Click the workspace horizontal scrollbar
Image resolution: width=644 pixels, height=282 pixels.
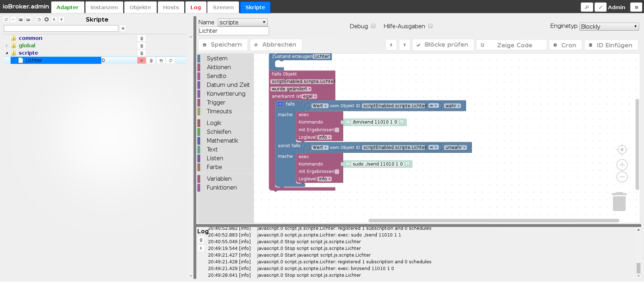tap(494, 221)
